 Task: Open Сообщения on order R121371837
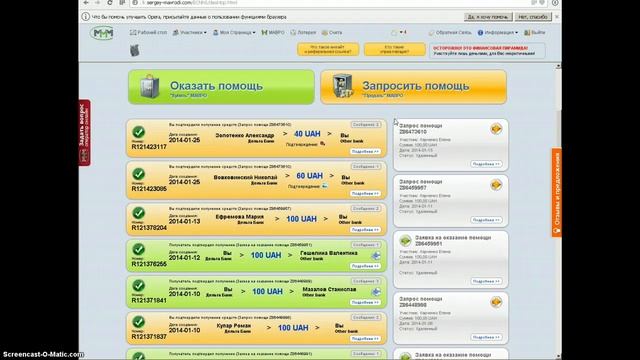(x=366, y=318)
